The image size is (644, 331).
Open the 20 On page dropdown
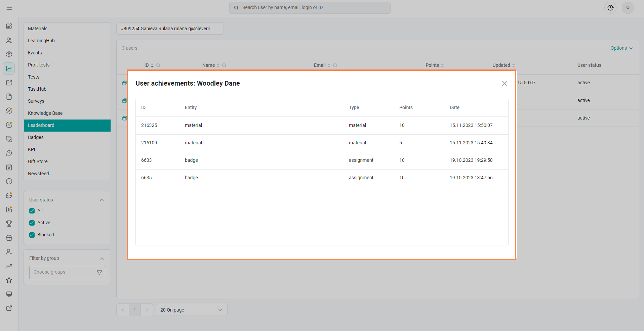click(192, 310)
